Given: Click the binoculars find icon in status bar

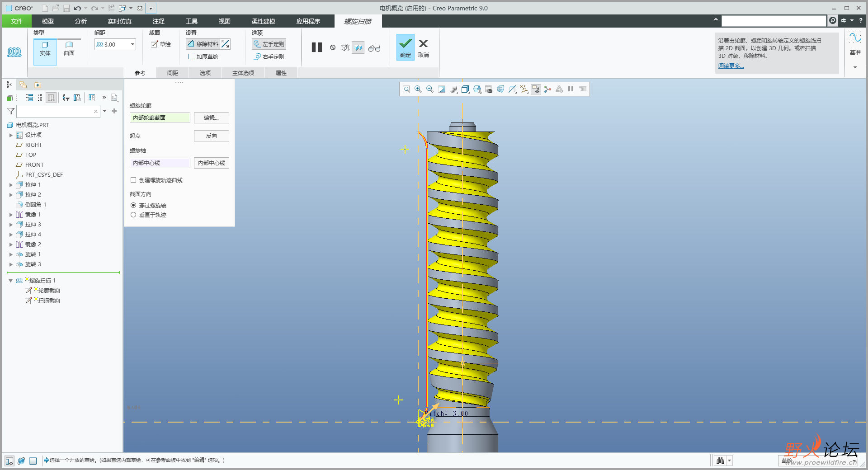Looking at the screenshot, I should (720, 461).
